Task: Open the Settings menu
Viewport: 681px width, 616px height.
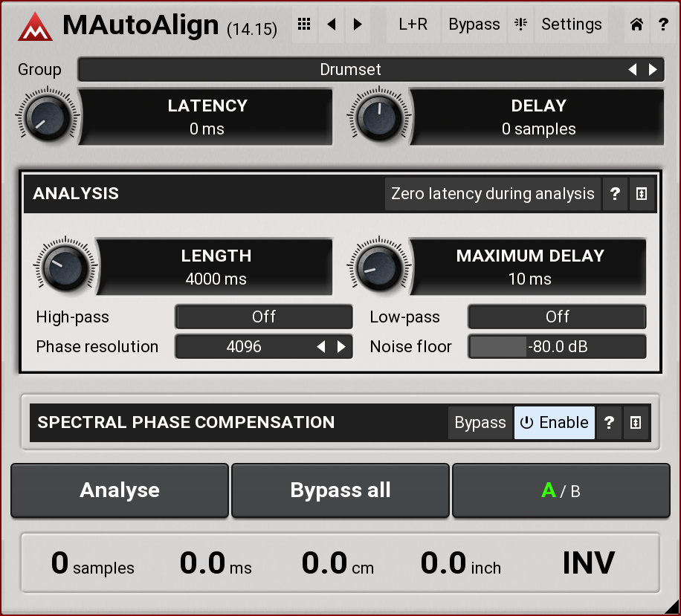Action: click(571, 25)
